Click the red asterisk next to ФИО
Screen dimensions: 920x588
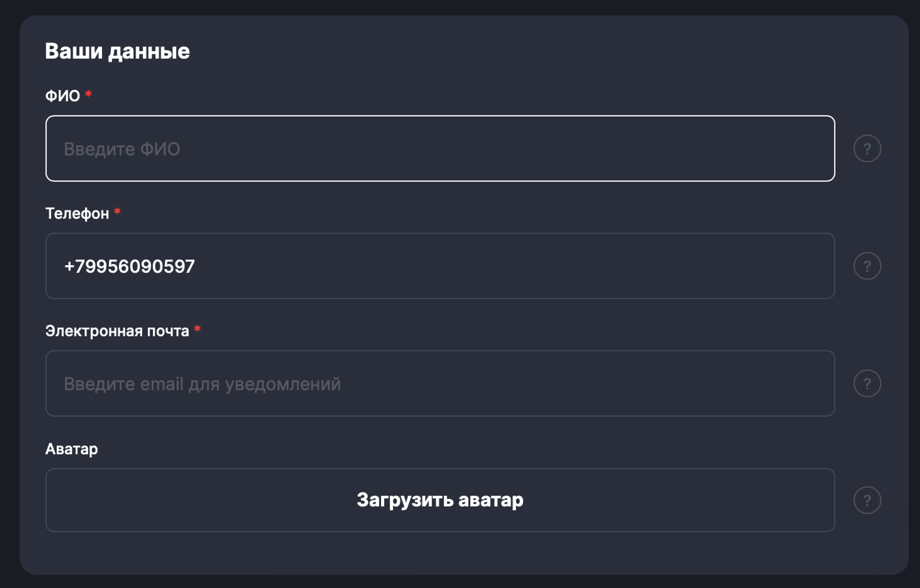[x=88, y=94]
